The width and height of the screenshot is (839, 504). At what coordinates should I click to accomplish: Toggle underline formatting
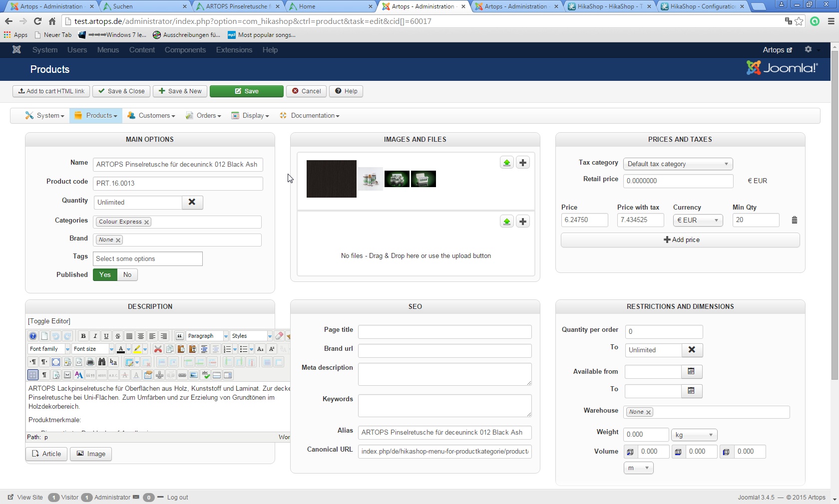[106, 336]
